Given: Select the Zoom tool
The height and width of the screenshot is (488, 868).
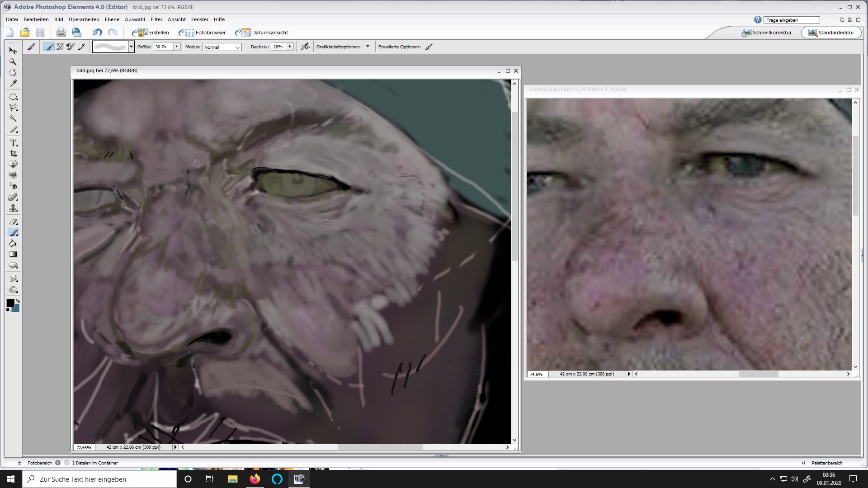Looking at the screenshot, I should pyautogui.click(x=13, y=61).
